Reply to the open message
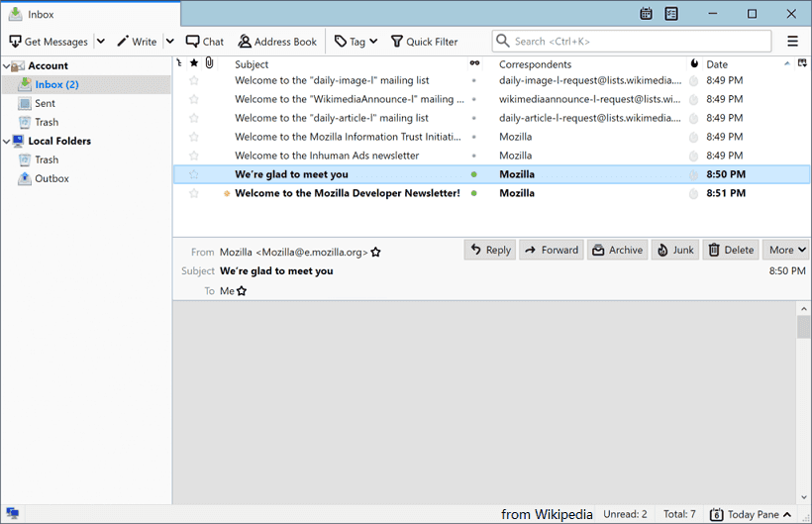The width and height of the screenshot is (812, 524). pyautogui.click(x=490, y=250)
